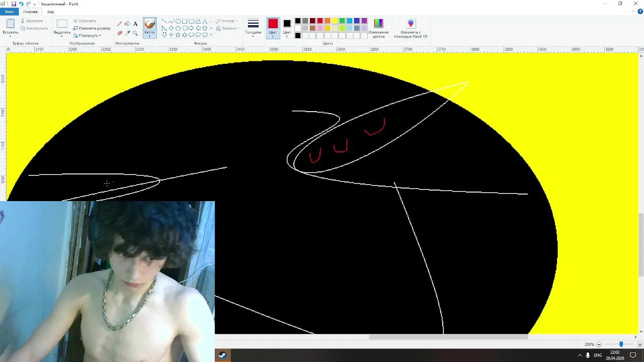
Task: Click the zoom slider handle
Action: pos(621,344)
